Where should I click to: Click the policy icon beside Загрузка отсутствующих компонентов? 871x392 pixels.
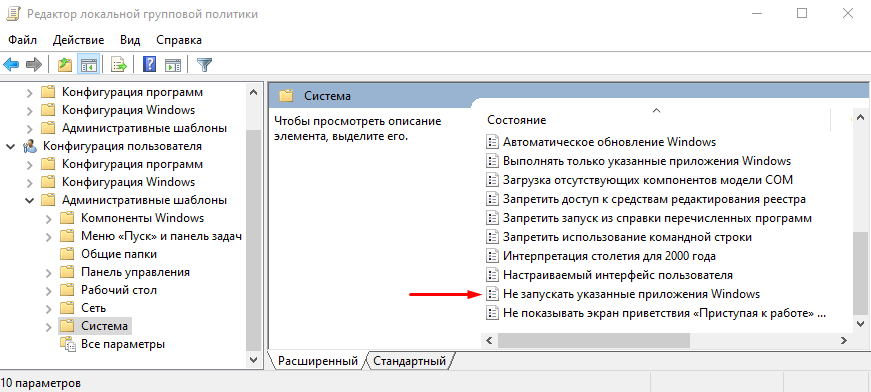click(x=492, y=180)
